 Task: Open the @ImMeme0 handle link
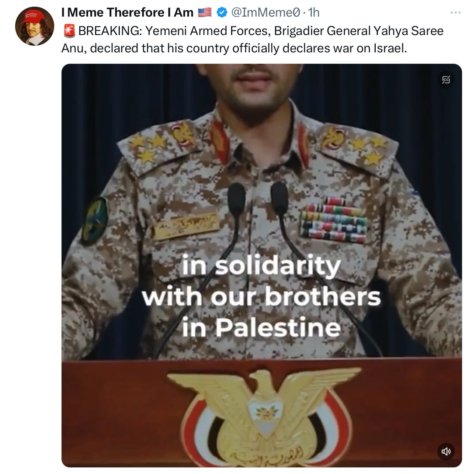pos(265,13)
